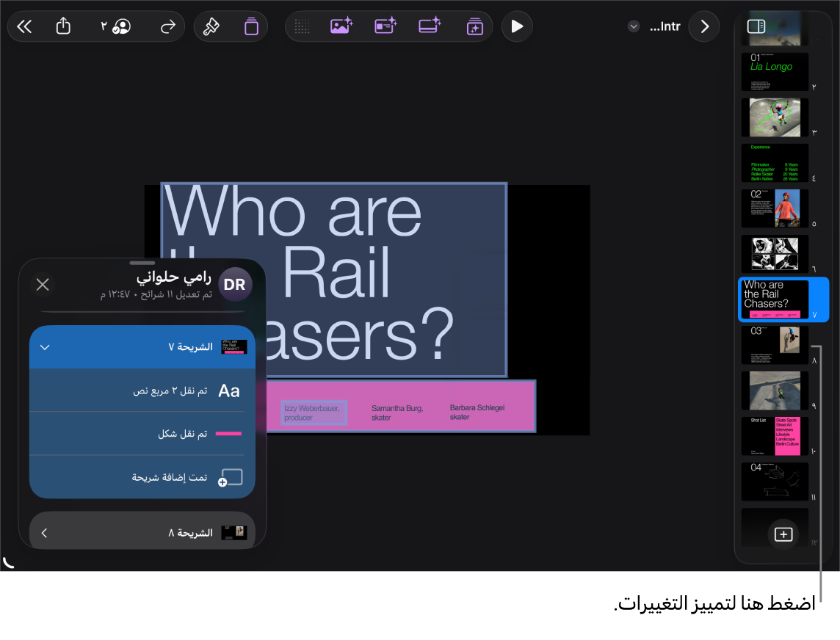This screenshot has height=640, width=840.
Task: Click the 'Barbara Schlegel skater' text
Action: pyautogui.click(x=477, y=412)
